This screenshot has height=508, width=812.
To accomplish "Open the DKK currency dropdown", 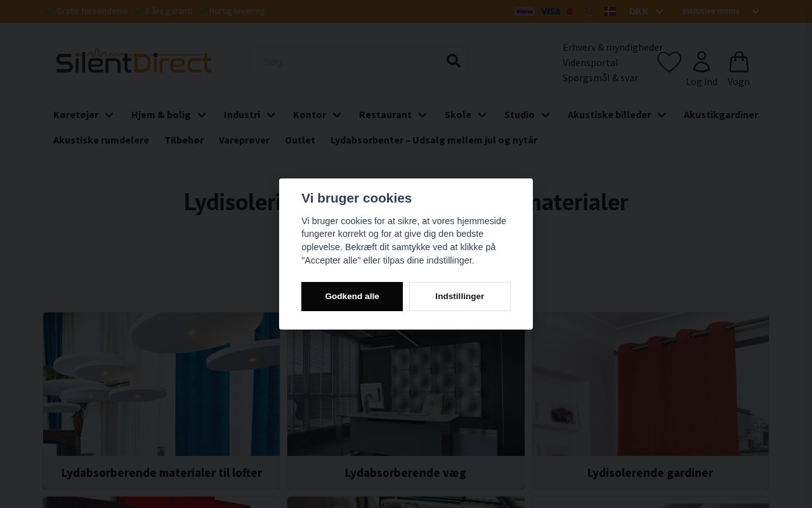I will pyautogui.click(x=646, y=11).
